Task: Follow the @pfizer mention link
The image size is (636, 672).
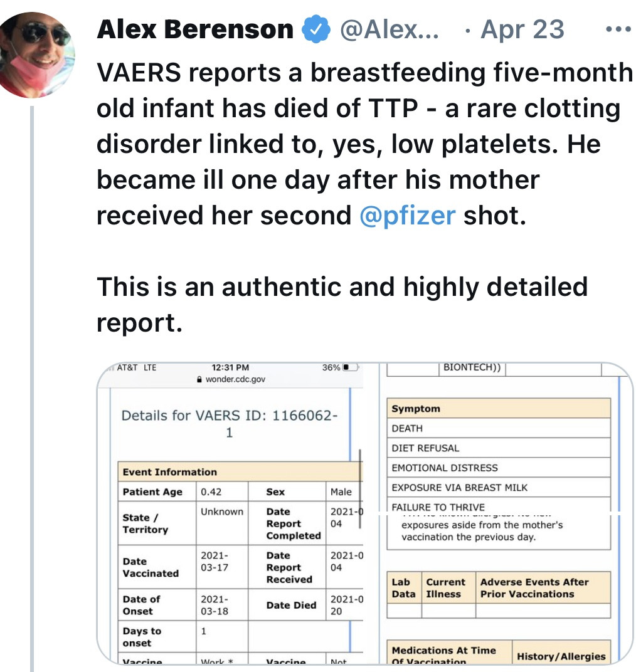Action: click(408, 215)
